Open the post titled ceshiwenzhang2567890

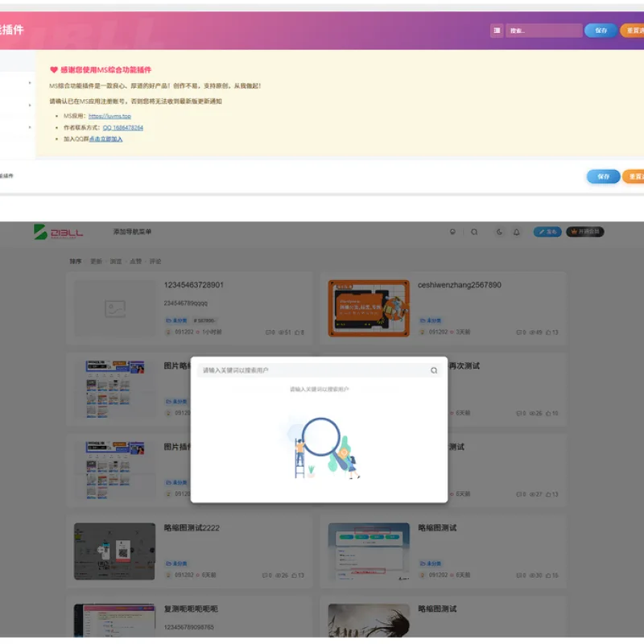459,285
